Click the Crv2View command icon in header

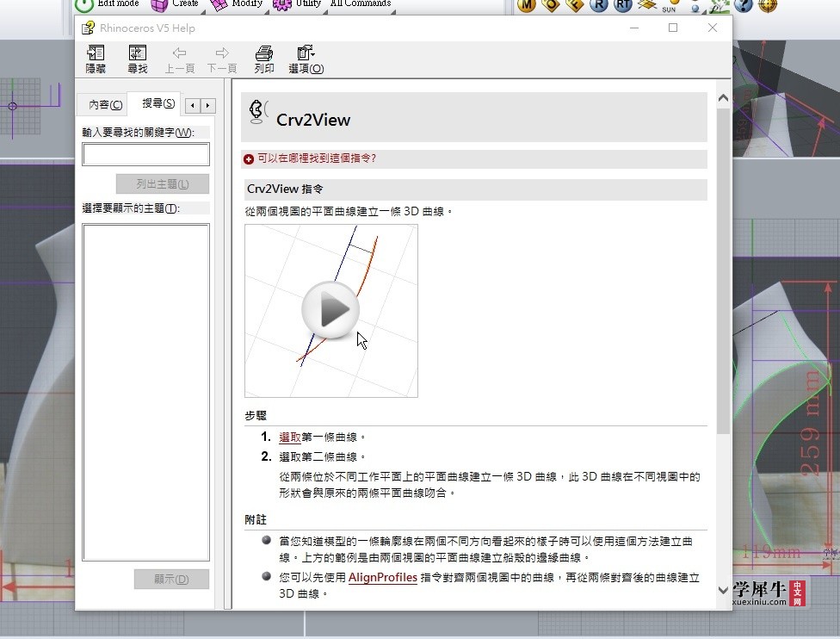coord(258,111)
